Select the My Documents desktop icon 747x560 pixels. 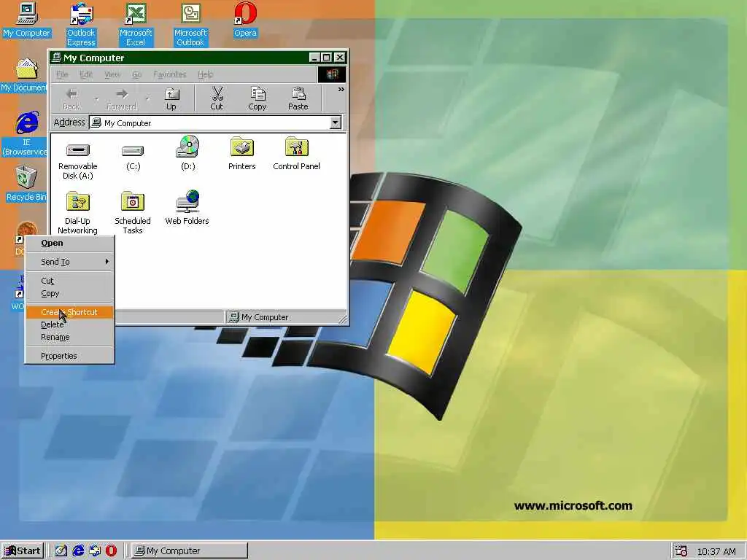(25, 74)
